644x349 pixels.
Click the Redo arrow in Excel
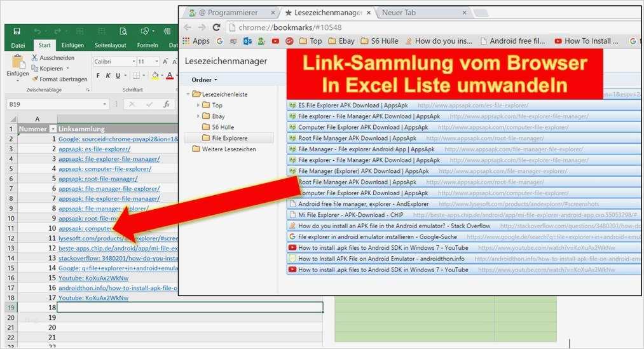(x=57, y=31)
